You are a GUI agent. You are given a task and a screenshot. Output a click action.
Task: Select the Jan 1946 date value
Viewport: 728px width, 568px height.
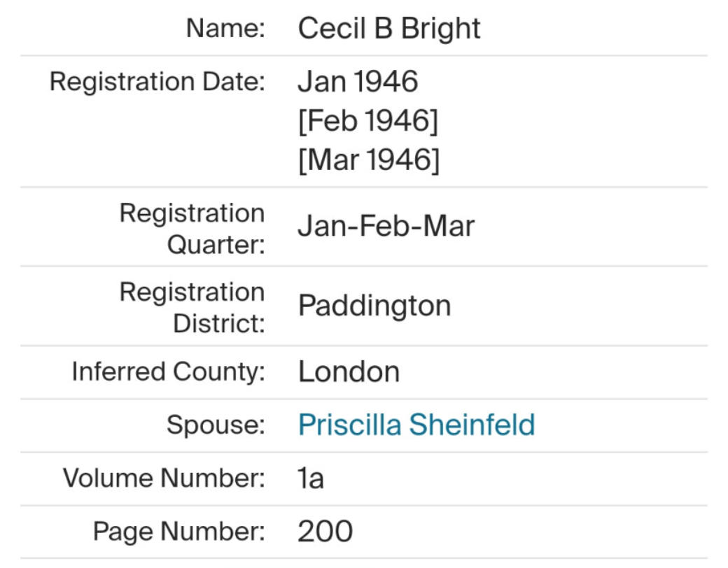358,82
